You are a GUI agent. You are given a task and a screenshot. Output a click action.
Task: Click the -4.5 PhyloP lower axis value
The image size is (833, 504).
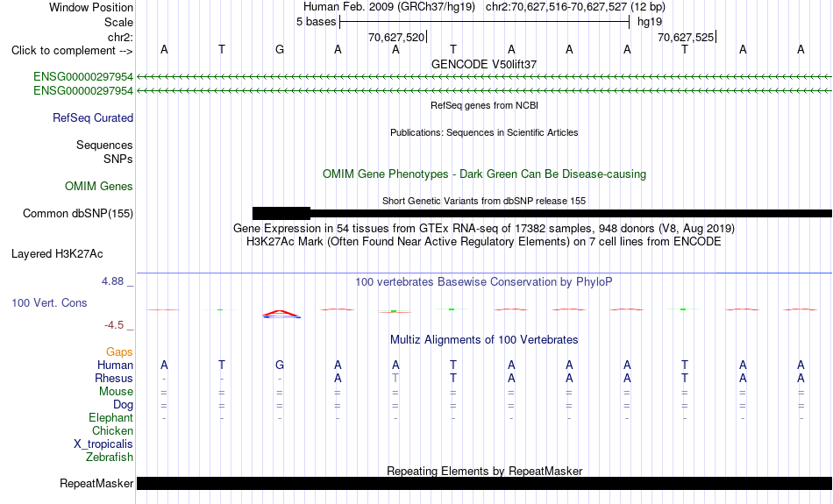(x=114, y=325)
